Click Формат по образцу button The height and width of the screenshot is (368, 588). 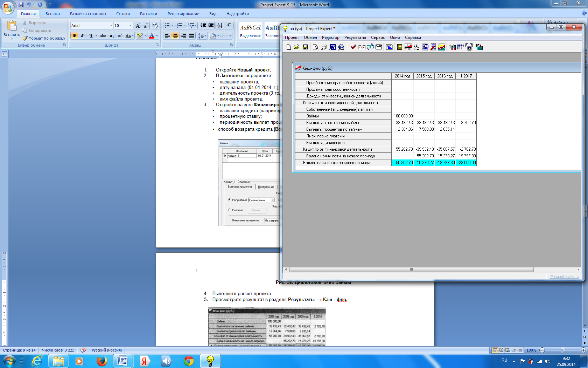[44, 38]
